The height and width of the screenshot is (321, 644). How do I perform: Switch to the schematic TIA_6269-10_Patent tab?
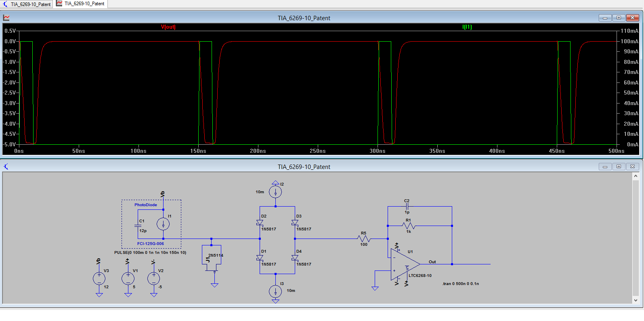pos(27,4)
